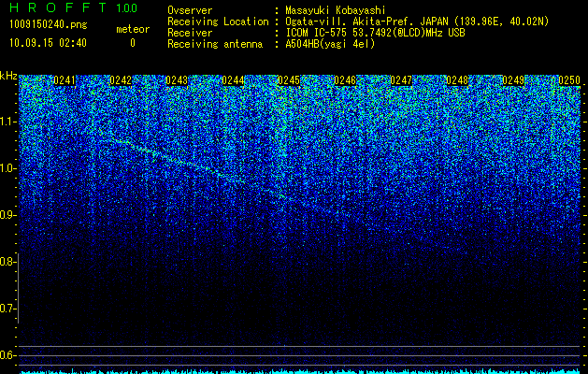This screenshot has width=588, height=374.
Task: Select the 0250 time marker
Action: [x=569, y=80]
